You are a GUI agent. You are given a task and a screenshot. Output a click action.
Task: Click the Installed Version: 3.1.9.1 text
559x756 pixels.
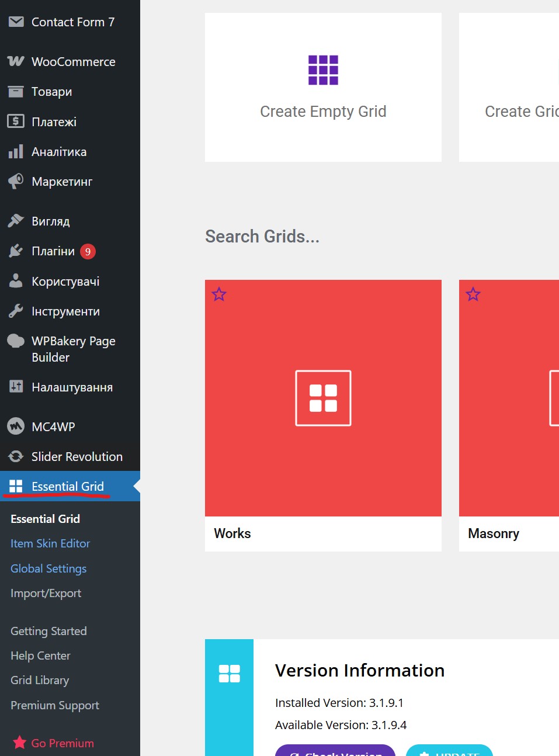(339, 703)
